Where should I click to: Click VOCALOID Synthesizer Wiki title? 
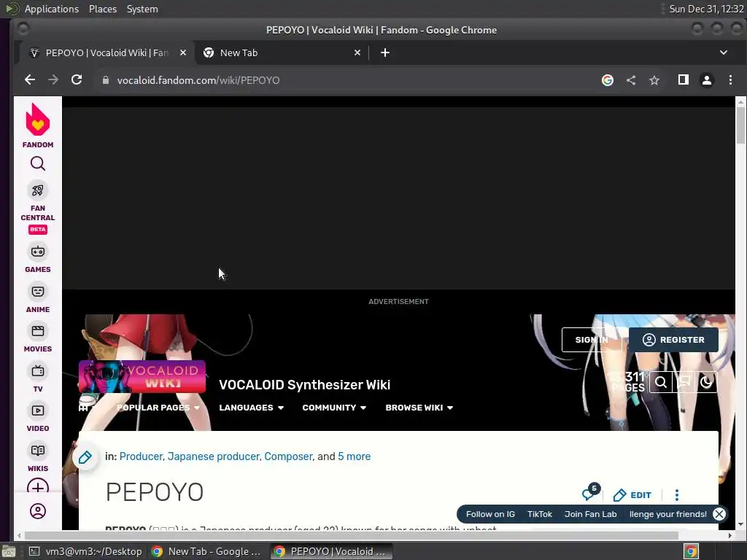(x=304, y=385)
